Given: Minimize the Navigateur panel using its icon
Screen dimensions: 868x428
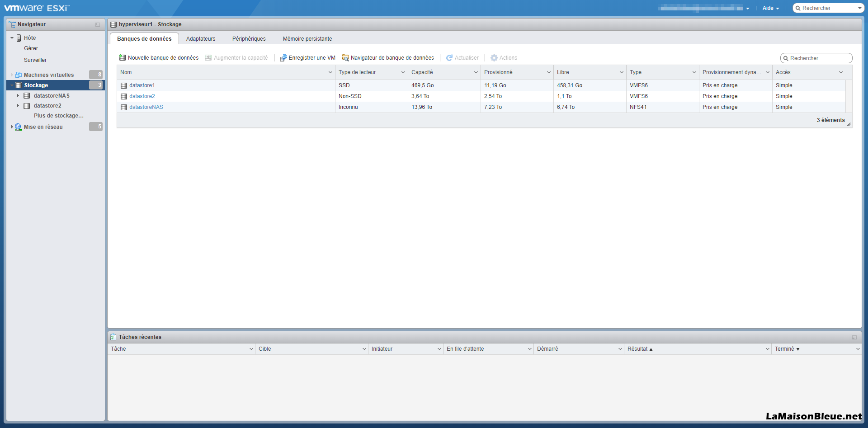Looking at the screenshot, I should [98, 24].
